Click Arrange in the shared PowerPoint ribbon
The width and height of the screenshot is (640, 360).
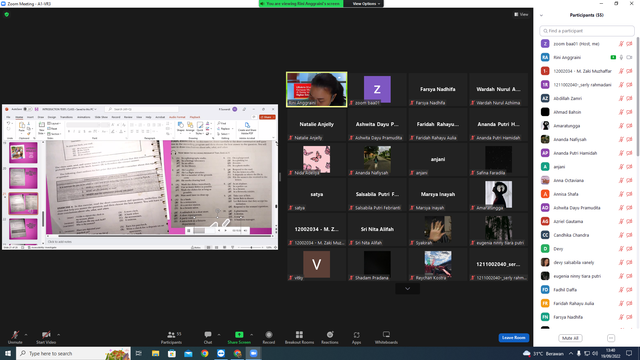(x=190, y=127)
